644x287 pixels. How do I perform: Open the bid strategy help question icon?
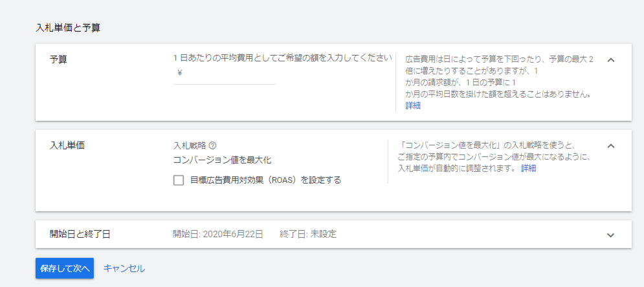pyautogui.click(x=212, y=145)
